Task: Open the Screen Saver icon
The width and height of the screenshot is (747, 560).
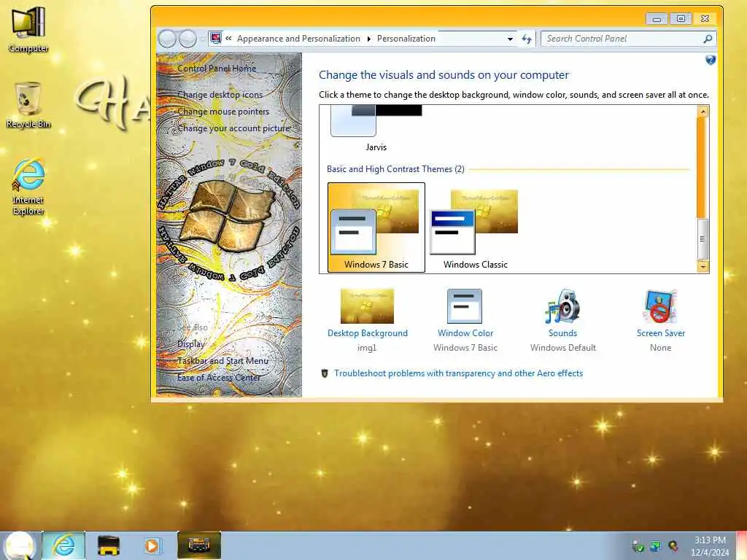Action: [x=660, y=306]
